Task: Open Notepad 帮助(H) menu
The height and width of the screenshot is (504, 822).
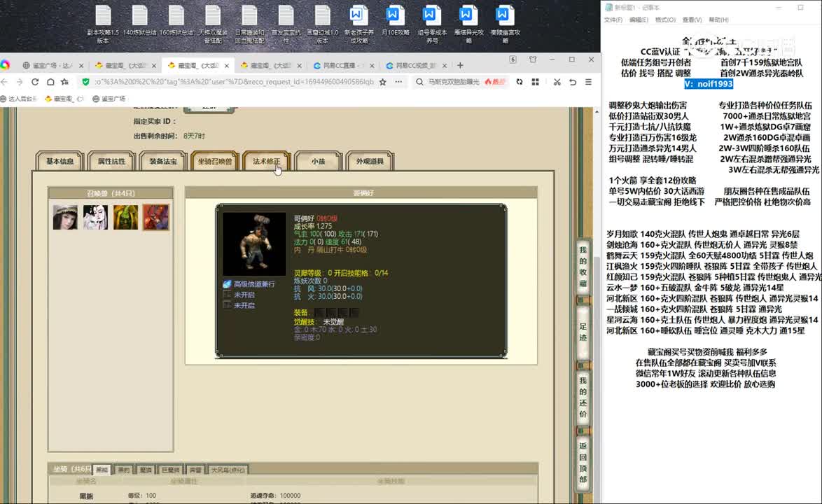Action: tap(719, 20)
